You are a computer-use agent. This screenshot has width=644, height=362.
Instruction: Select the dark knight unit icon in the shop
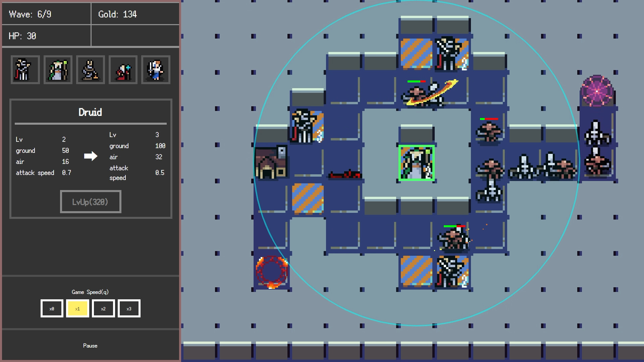25,70
